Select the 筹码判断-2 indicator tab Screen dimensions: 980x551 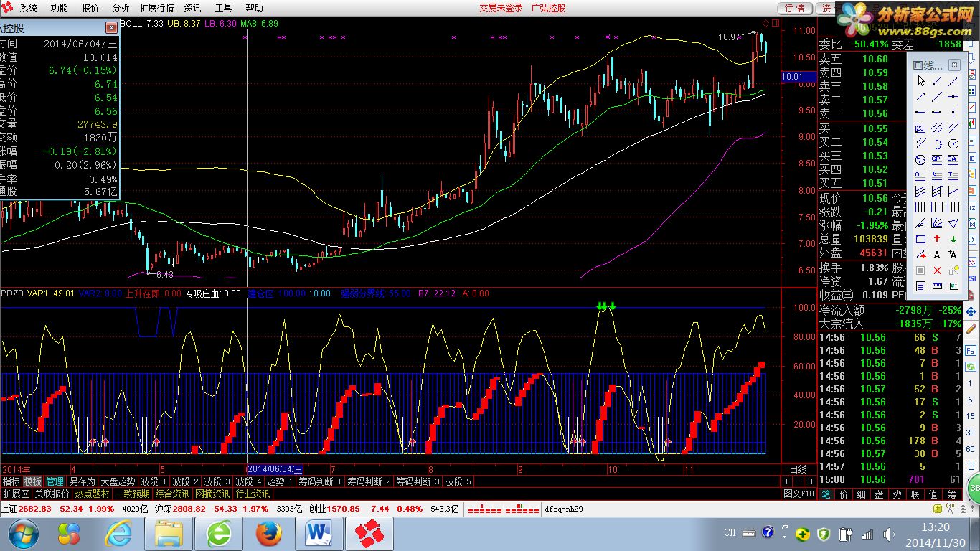369,481
